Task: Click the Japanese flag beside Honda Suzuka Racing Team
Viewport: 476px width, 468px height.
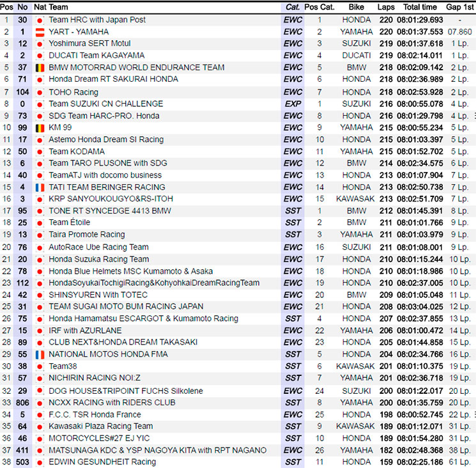Action: pyautogui.click(x=40, y=260)
